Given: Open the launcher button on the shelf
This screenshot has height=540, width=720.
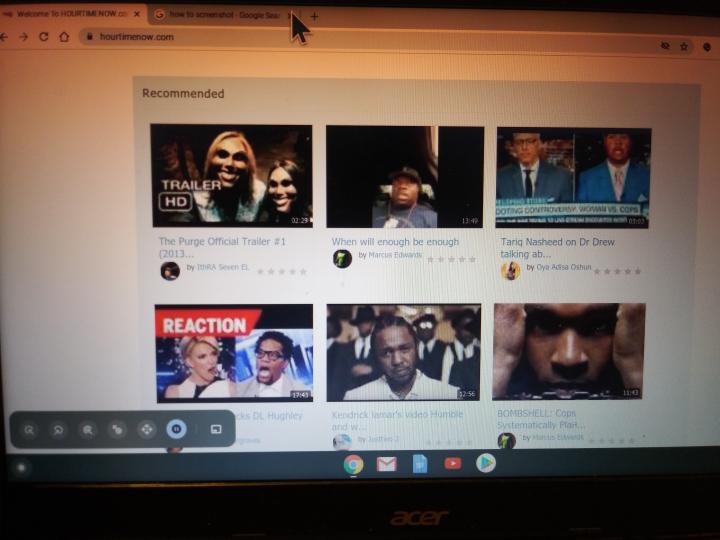Looking at the screenshot, I should point(21,468).
